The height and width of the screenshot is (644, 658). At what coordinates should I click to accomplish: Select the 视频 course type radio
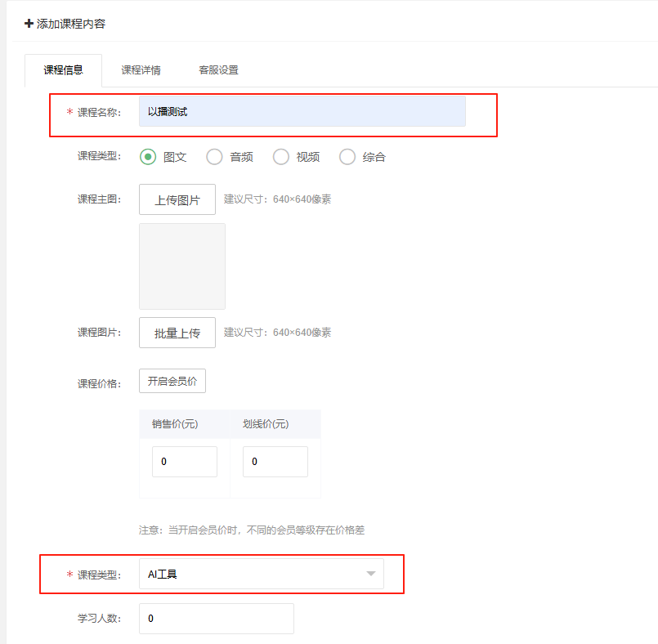(281, 157)
